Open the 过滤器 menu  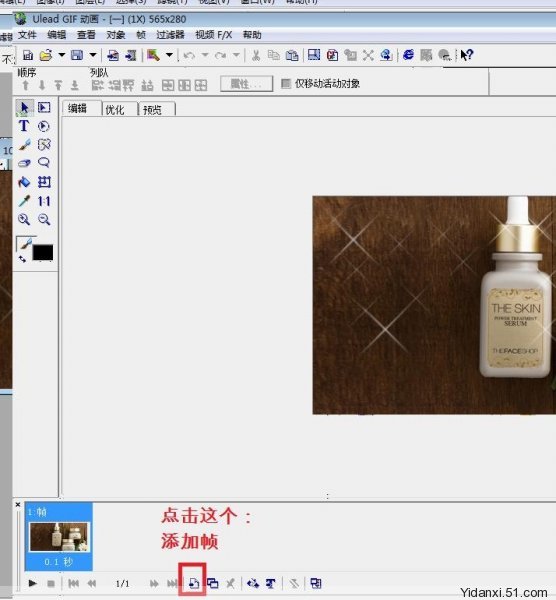click(x=170, y=35)
